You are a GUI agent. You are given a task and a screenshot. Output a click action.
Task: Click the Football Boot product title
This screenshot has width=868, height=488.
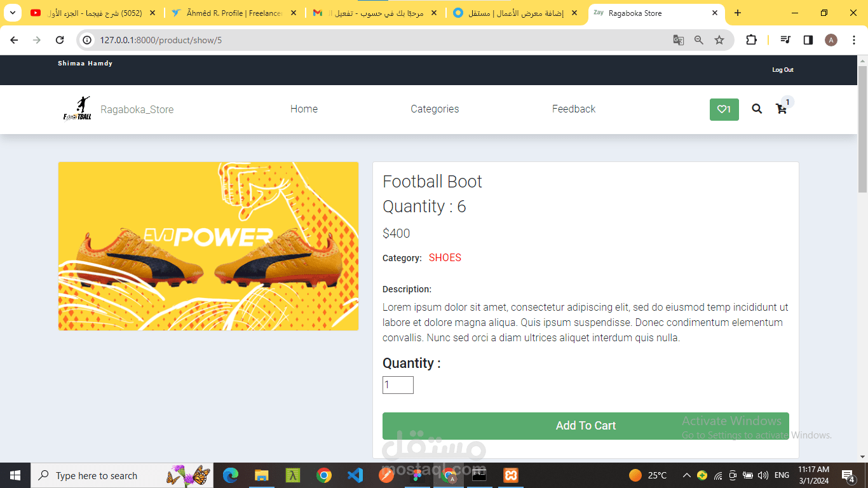432,182
